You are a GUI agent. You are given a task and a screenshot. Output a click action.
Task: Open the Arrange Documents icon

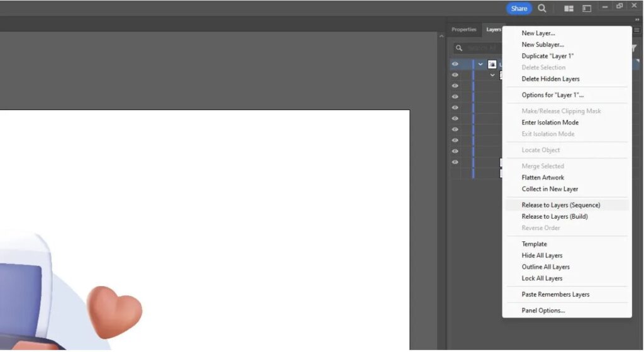click(x=569, y=8)
